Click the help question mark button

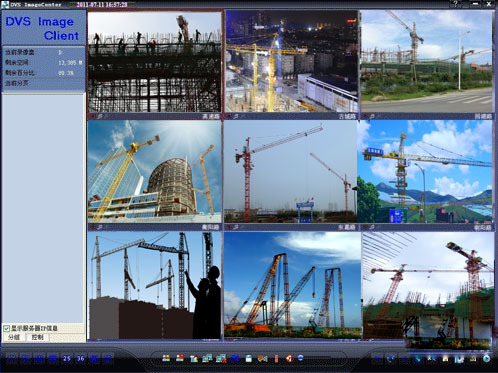(x=455, y=4)
